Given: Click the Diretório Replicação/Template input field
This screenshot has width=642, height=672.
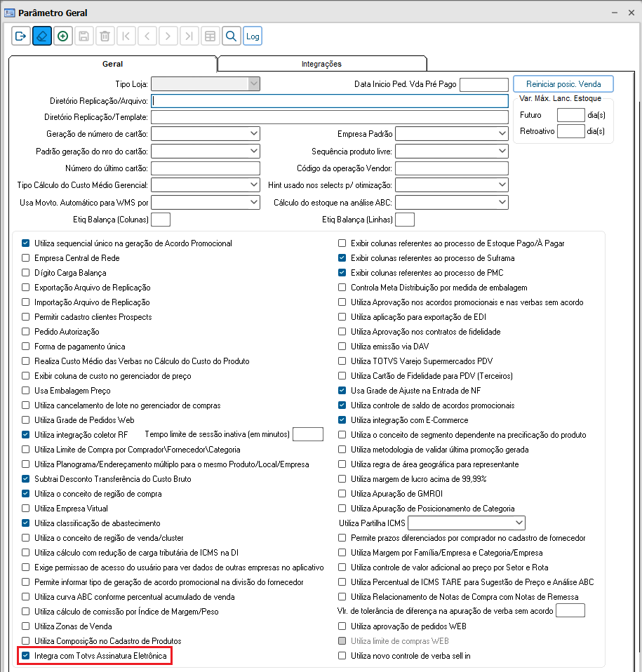Looking at the screenshot, I should pyautogui.click(x=330, y=117).
